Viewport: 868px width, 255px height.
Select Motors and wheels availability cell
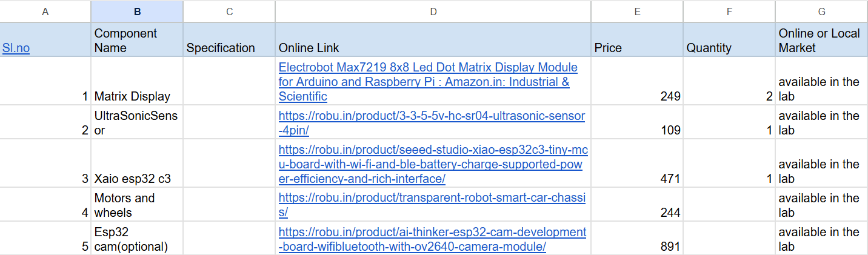821,205
